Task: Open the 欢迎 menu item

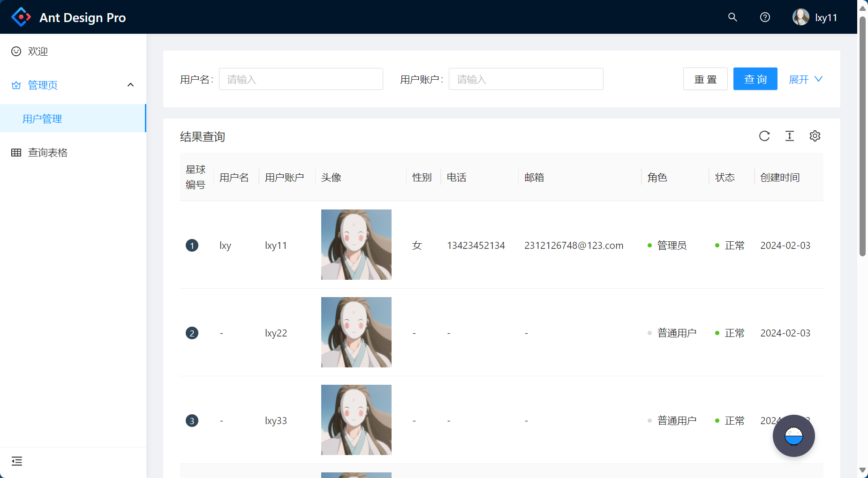Action: 73,52
